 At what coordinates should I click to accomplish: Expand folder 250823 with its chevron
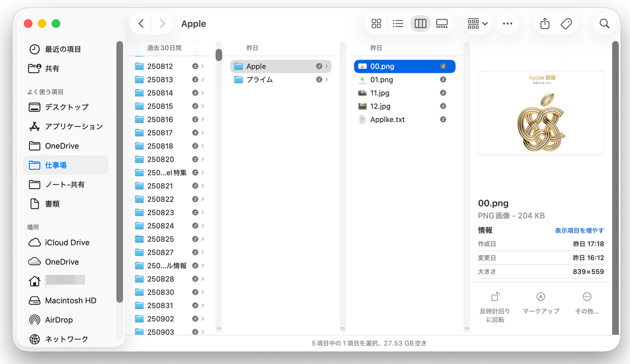click(x=203, y=212)
